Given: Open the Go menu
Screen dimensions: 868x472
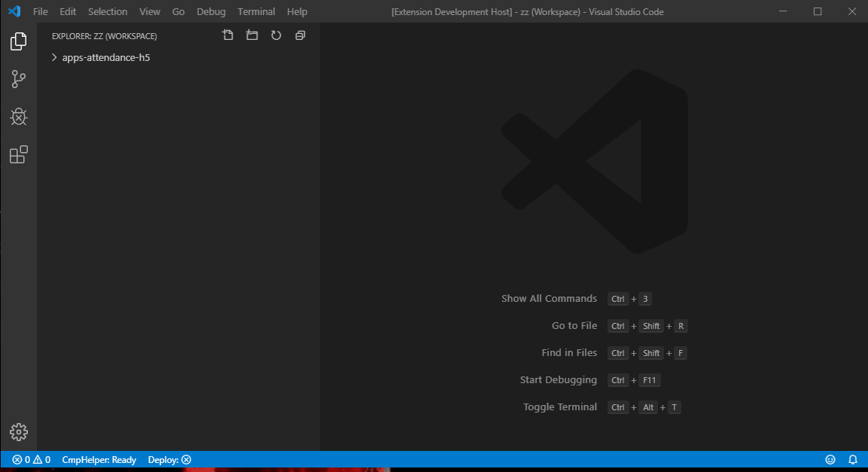Looking at the screenshot, I should pyautogui.click(x=178, y=11).
